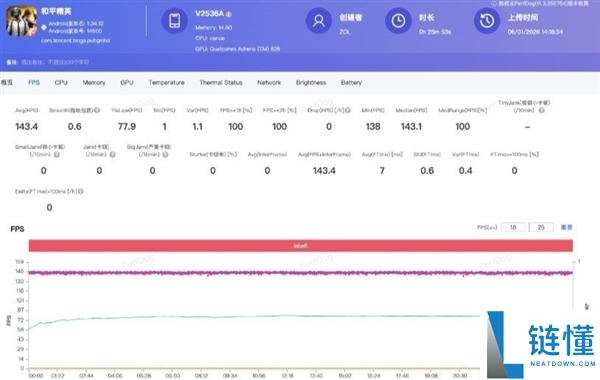Click the 20:30 time axis label
The height and width of the screenshot is (380, 600).
click(x=460, y=376)
